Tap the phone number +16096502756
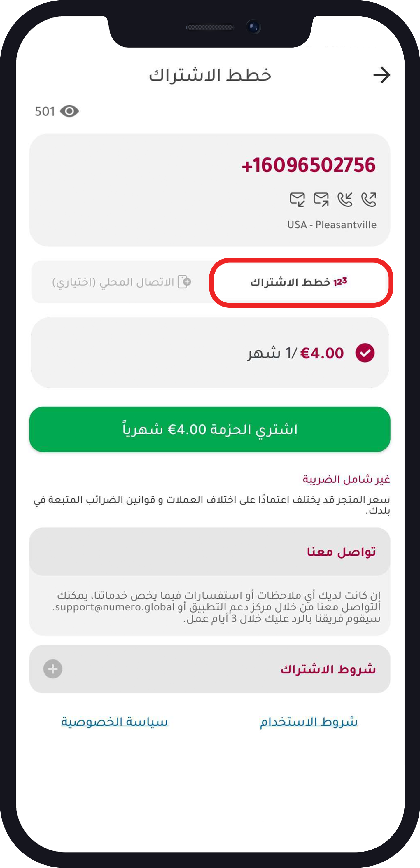Screen dimensions: 420x868 (308, 165)
